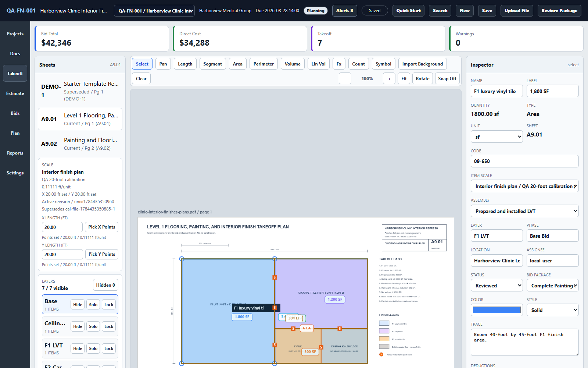Open the Fx formula tool

(339, 64)
